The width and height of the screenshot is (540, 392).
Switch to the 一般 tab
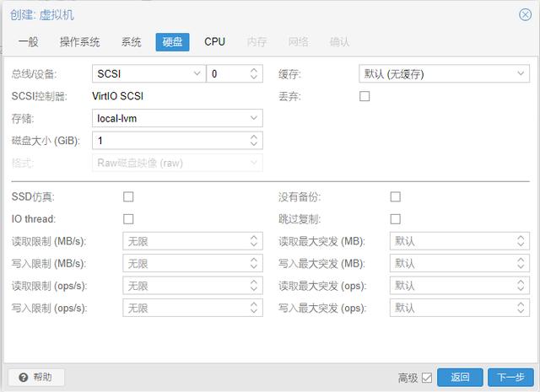point(28,42)
